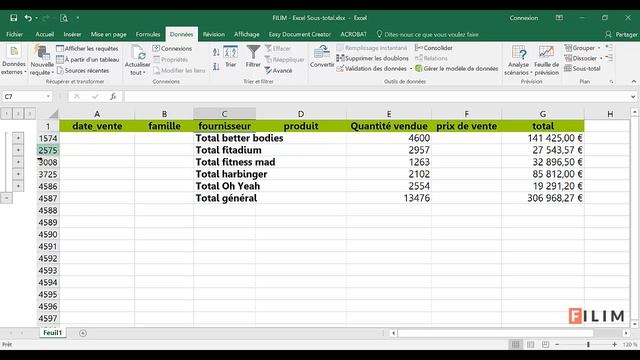
Task: Click Sous-total
Action: [582, 68]
